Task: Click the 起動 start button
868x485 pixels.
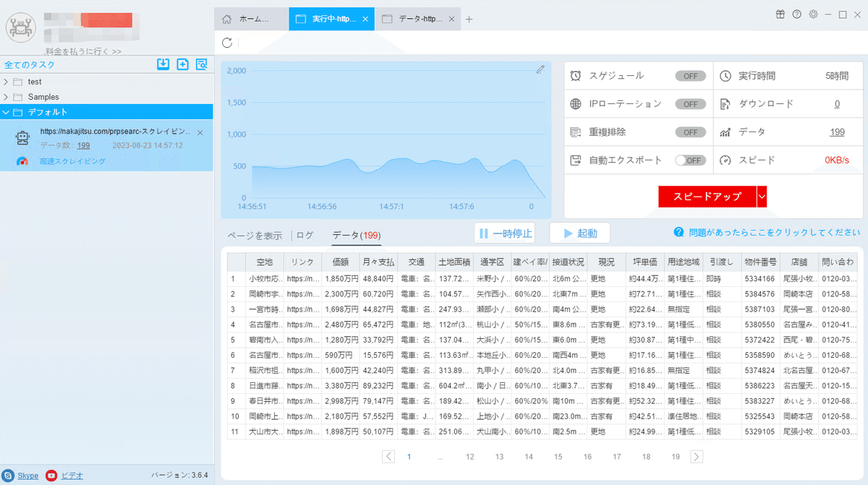Action: tap(580, 233)
